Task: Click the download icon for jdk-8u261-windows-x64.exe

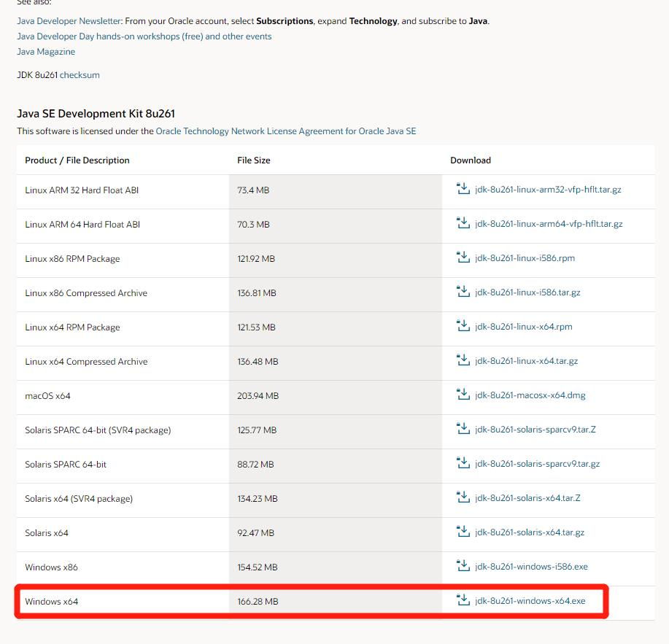Action: click(463, 600)
